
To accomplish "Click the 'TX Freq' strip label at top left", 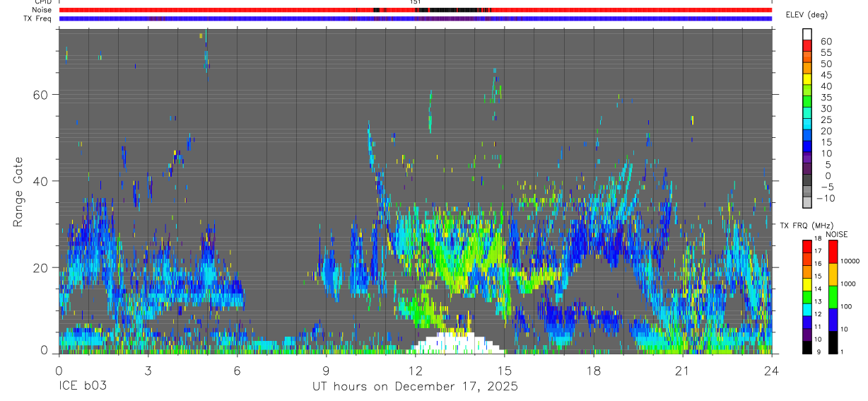I will pos(38,18).
